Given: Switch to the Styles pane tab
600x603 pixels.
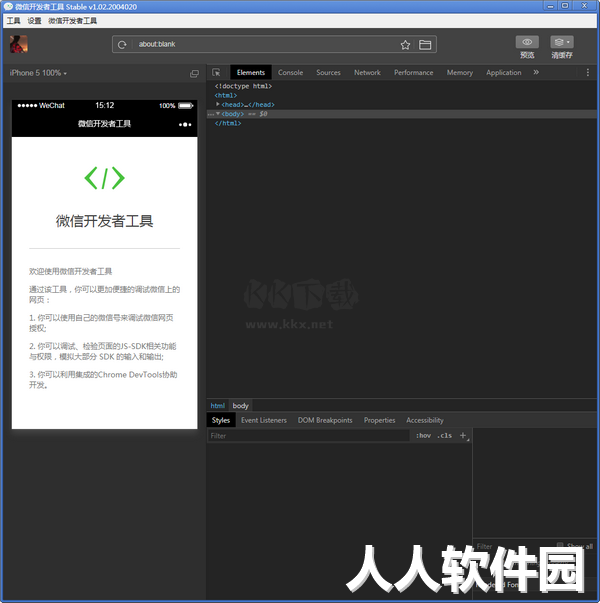Looking at the screenshot, I should pos(221,420).
